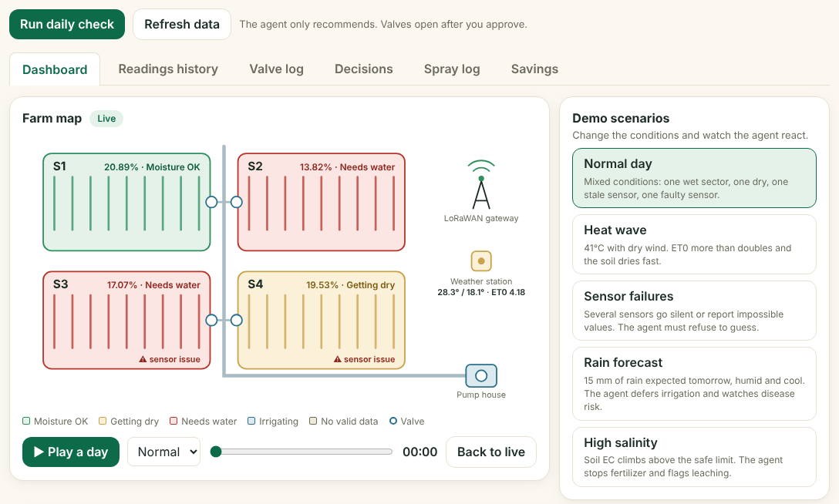Click the '28.3° / 18.1° · ET0 4.18' reading
Screen dimensions: 839x504
[481, 292]
